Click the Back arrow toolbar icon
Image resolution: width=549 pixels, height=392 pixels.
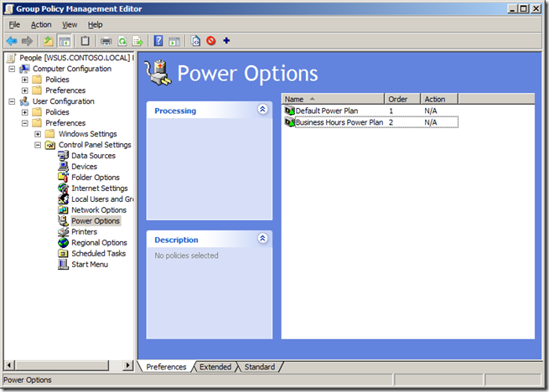(x=12, y=40)
